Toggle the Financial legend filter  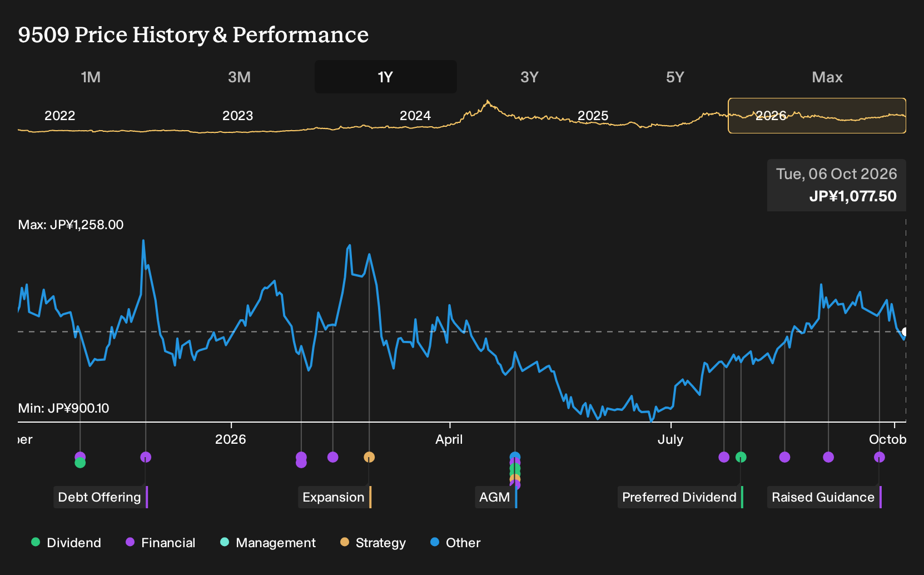[x=161, y=543]
